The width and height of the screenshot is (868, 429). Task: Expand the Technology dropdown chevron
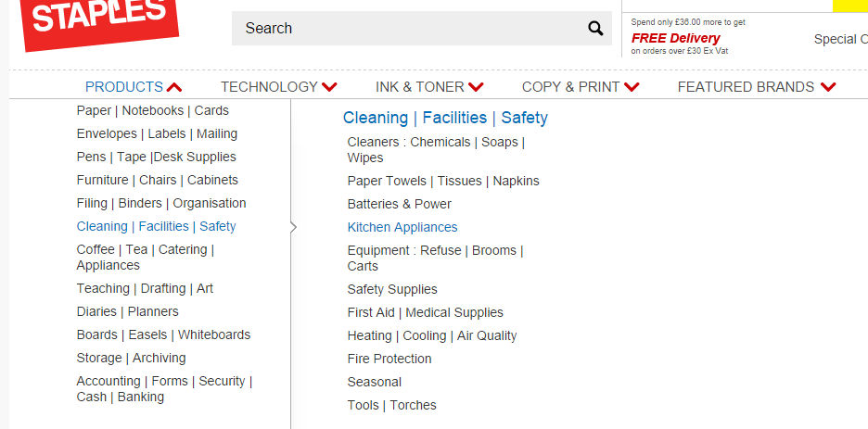329,87
